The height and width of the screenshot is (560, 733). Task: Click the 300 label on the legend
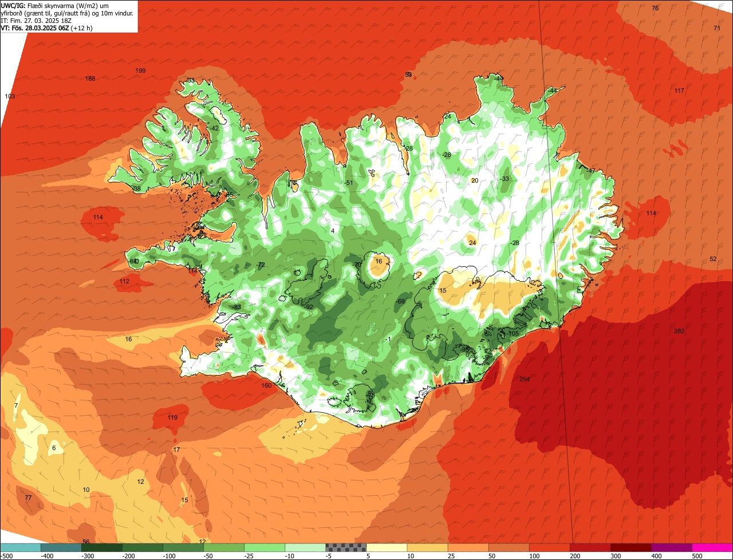tap(616, 556)
